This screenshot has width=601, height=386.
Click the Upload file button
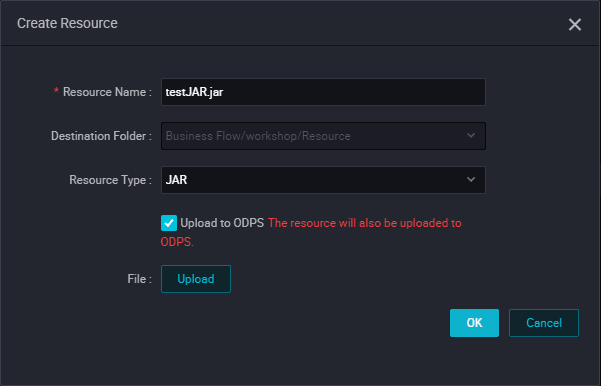pyautogui.click(x=196, y=279)
